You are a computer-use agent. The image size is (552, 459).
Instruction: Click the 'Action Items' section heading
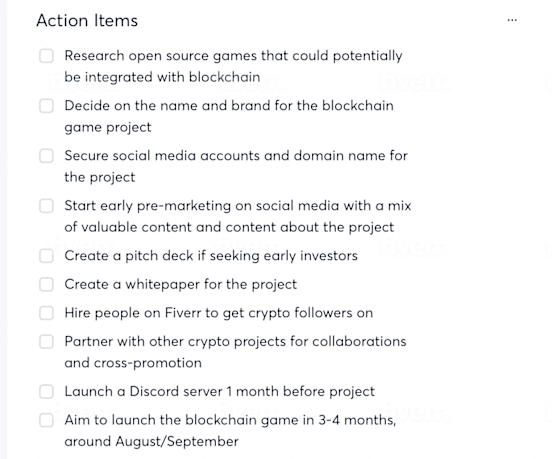87,20
